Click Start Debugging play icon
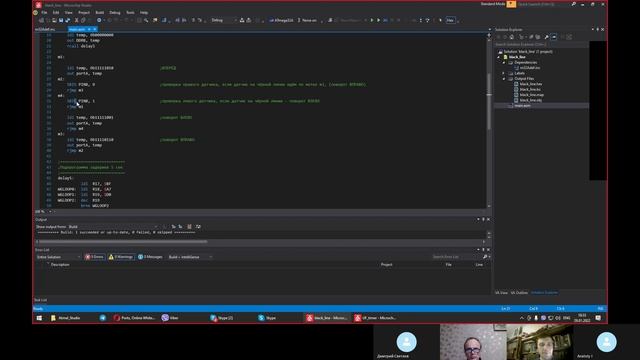This screenshot has height=360, width=640. (x=372, y=20)
